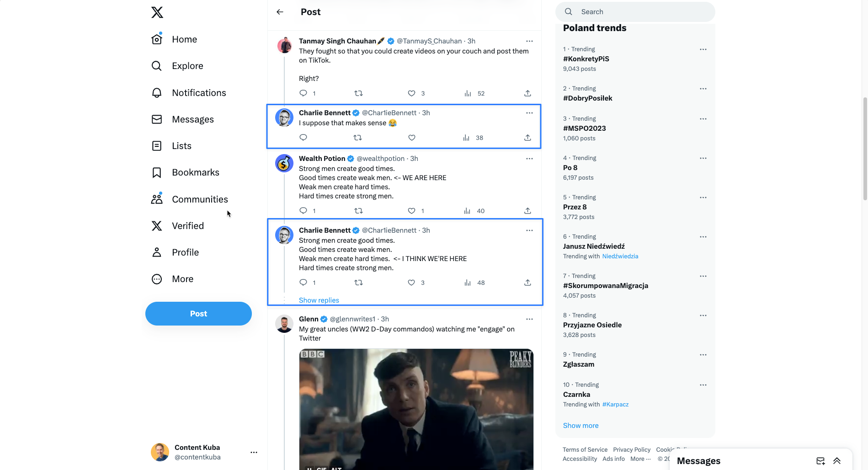This screenshot has width=868, height=470.
Task: Like Tanmay Singh Chauhan's reply
Action: click(411, 93)
